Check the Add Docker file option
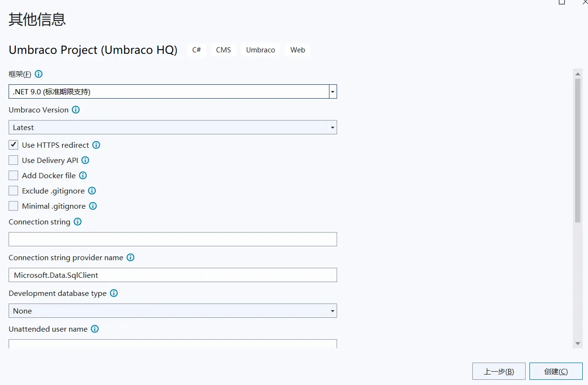Viewport: 588px width, 385px height. click(x=13, y=175)
